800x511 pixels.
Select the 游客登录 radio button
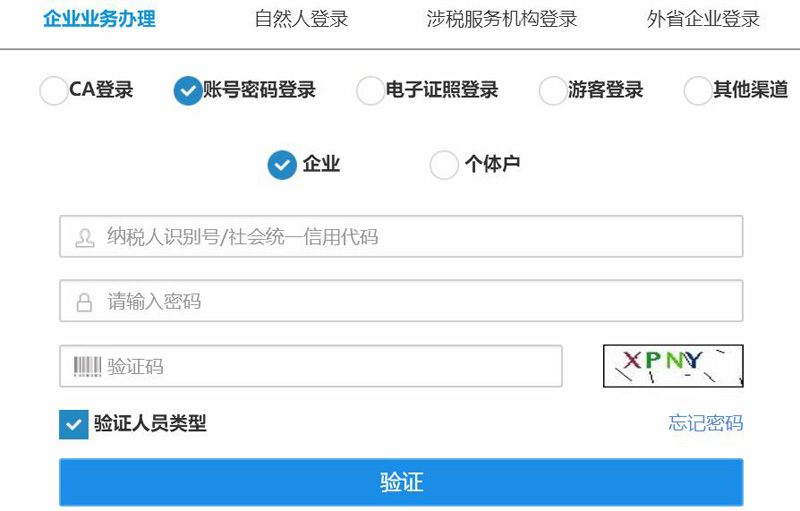(x=553, y=91)
